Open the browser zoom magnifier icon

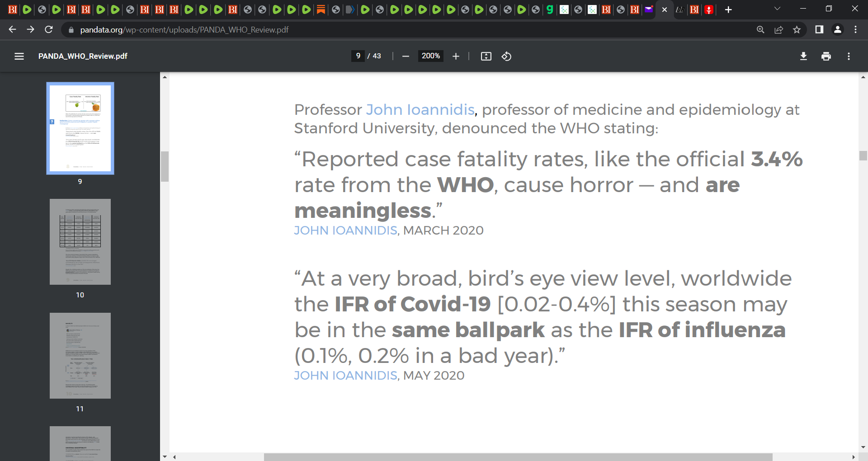tap(760, 29)
